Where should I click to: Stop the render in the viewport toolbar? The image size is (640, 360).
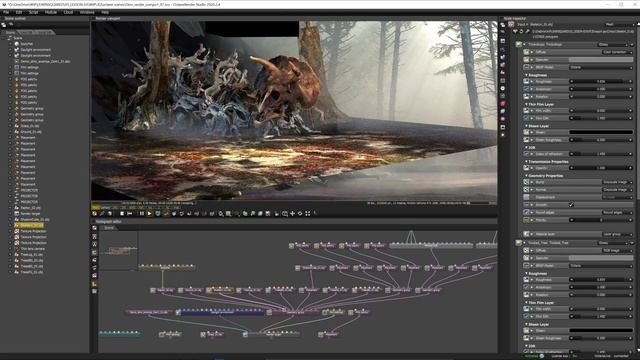tap(122, 213)
